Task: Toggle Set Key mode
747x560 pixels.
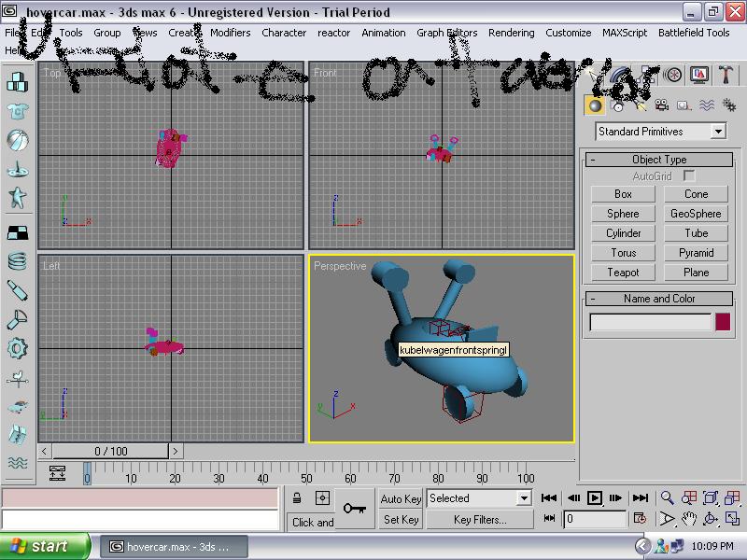Action: pyautogui.click(x=401, y=520)
